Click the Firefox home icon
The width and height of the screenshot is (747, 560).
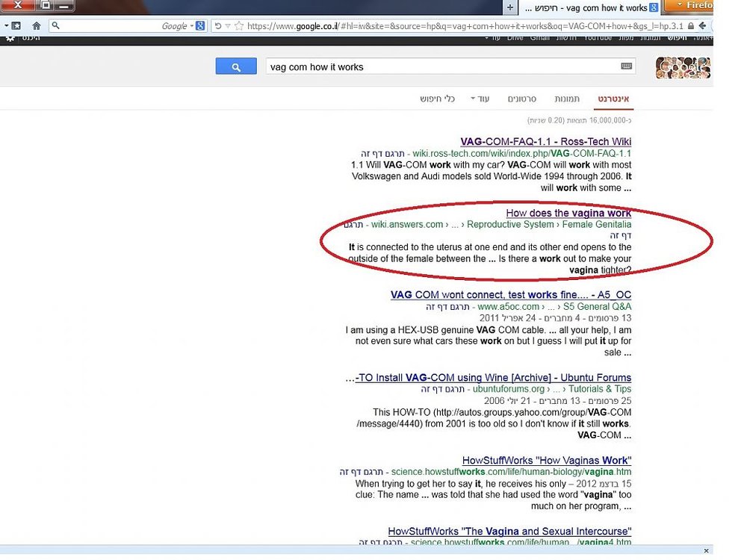click(x=36, y=25)
